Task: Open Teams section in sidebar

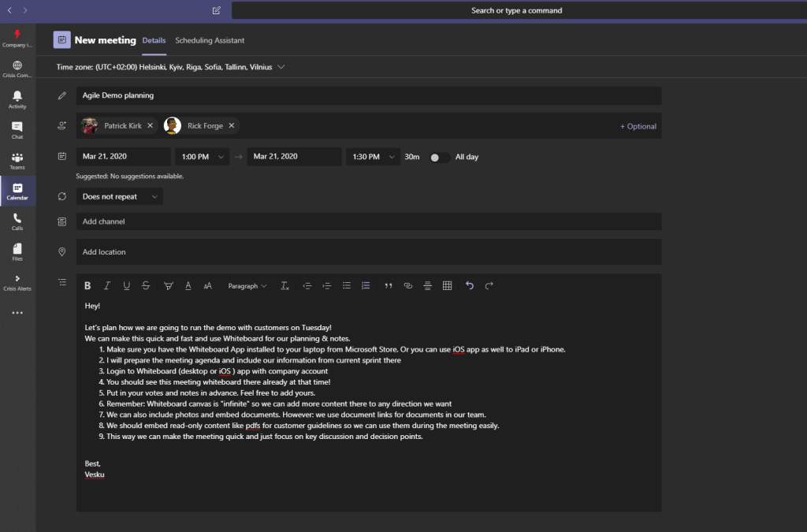Action: [x=17, y=161]
